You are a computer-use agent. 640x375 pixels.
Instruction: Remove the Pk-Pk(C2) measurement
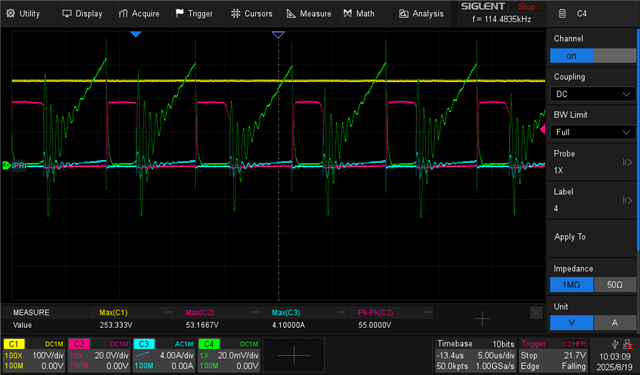pos(427,312)
